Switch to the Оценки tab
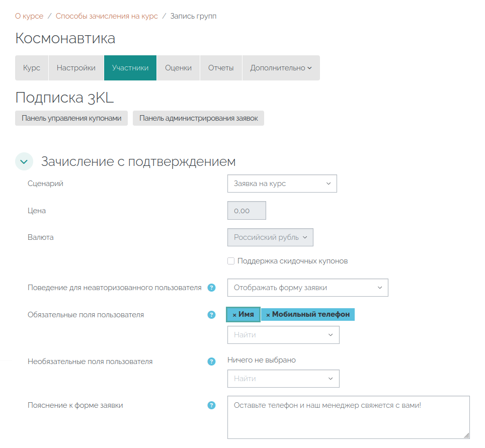 point(178,68)
